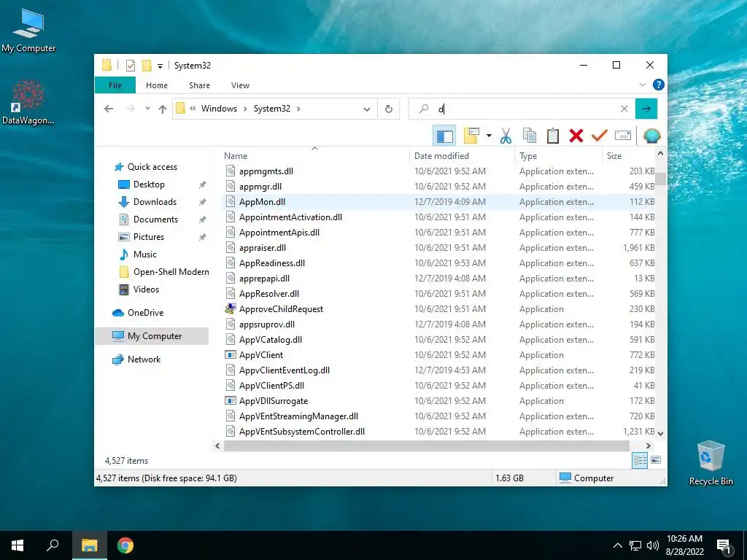747x560 pixels.
Task: Click Windows in the address breadcrumb
Action: click(x=219, y=109)
